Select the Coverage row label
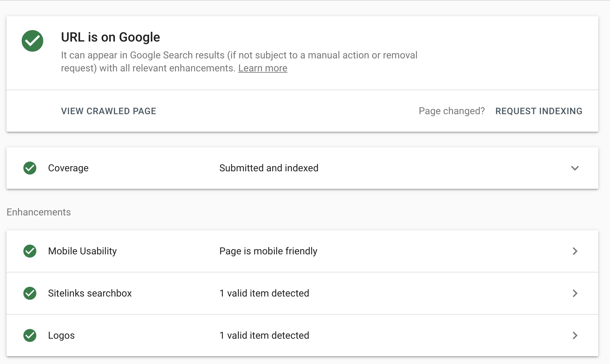Image resolution: width=610 pixels, height=364 pixels. (68, 168)
